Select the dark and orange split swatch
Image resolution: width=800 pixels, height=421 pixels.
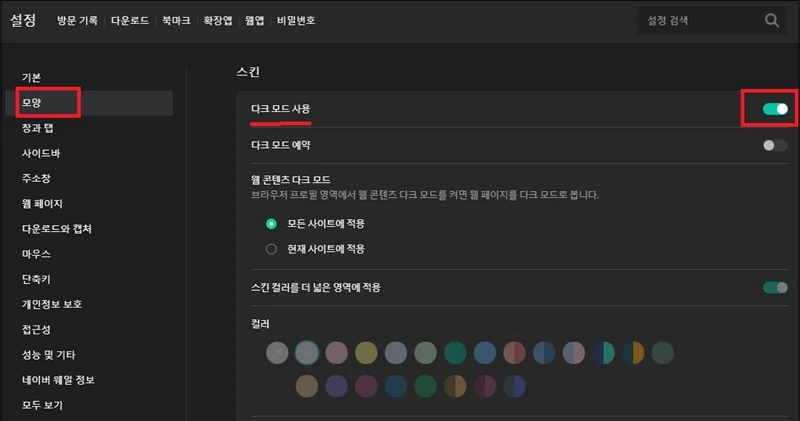point(633,353)
